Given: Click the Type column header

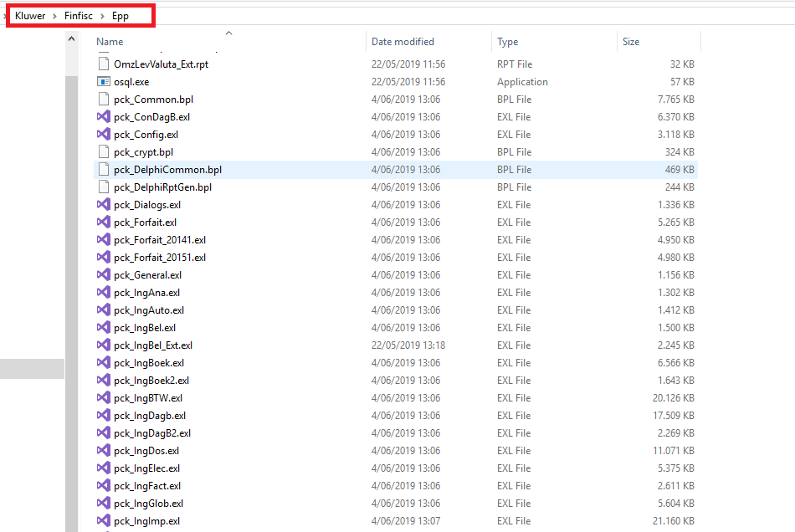Looking at the screenshot, I should [x=507, y=42].
